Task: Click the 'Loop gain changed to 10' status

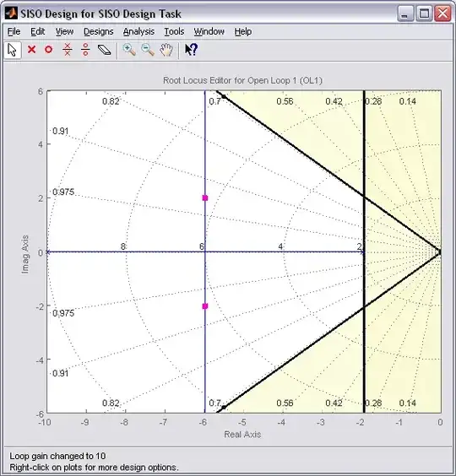Action: [57, 456]
